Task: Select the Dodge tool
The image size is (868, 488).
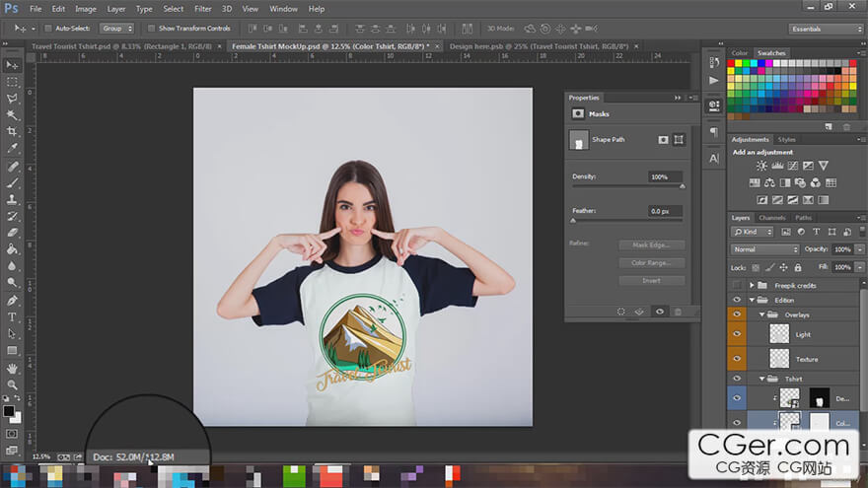Action: pyautogui.click(x=12, y=283)
